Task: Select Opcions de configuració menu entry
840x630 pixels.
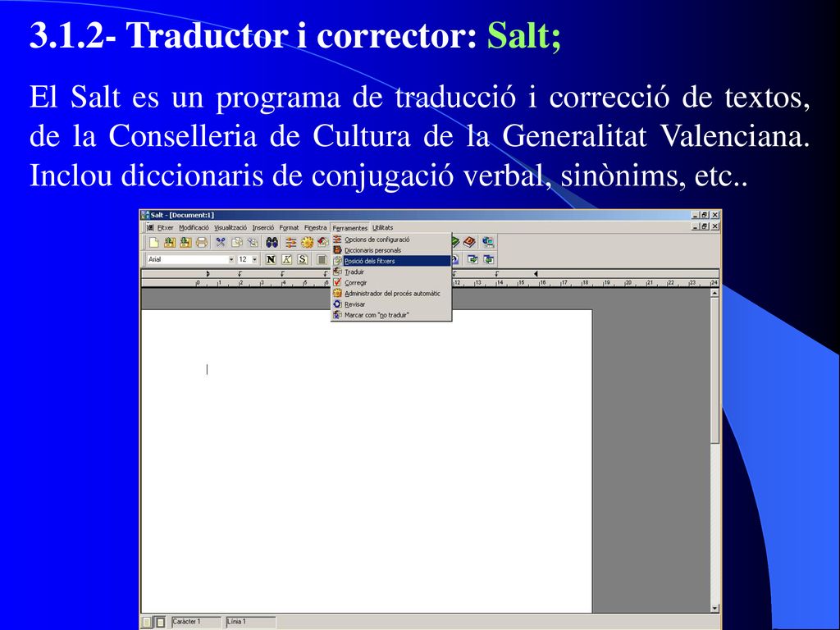Action: [x=391, y=240]
